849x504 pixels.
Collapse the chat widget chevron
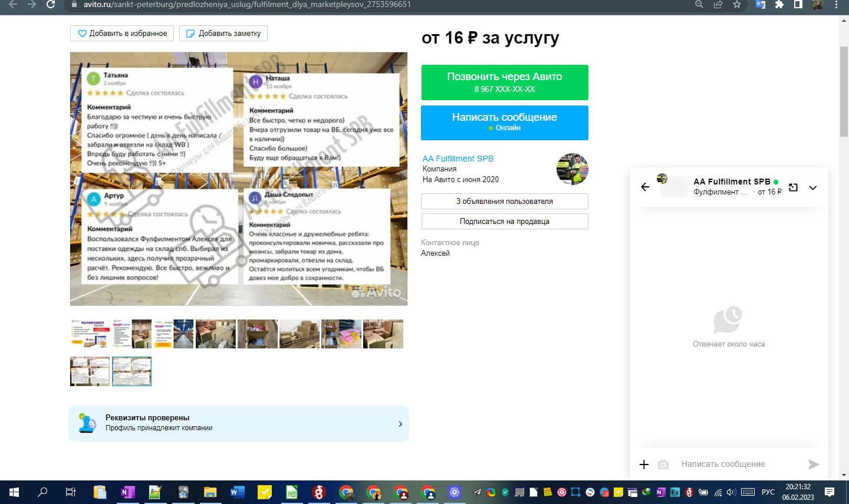click(x=813, y=187)
